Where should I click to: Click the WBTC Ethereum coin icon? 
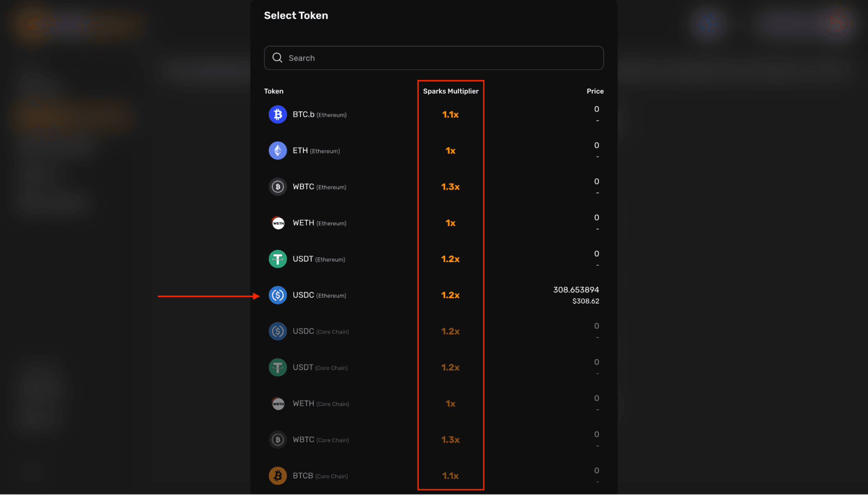pos(277,187)
